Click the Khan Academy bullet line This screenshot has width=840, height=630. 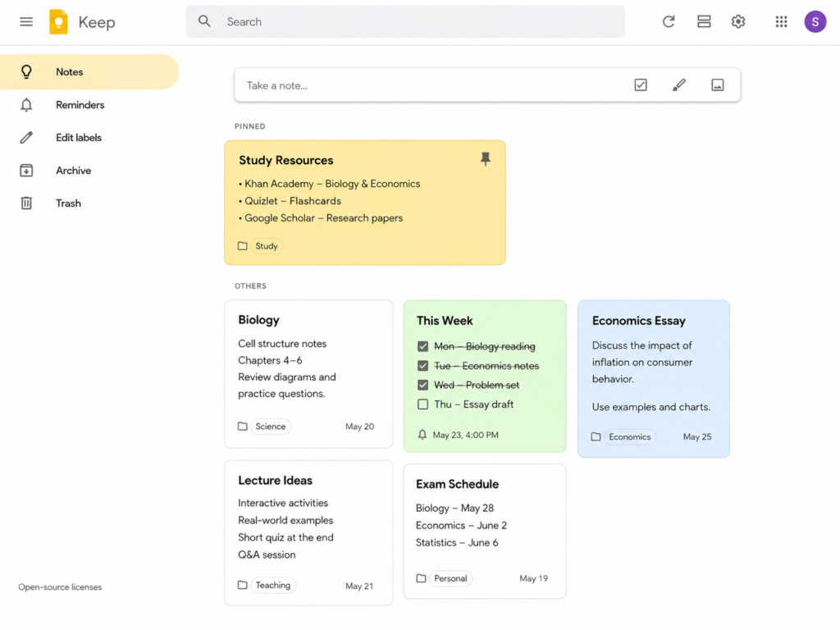click(x=330, y=184)
